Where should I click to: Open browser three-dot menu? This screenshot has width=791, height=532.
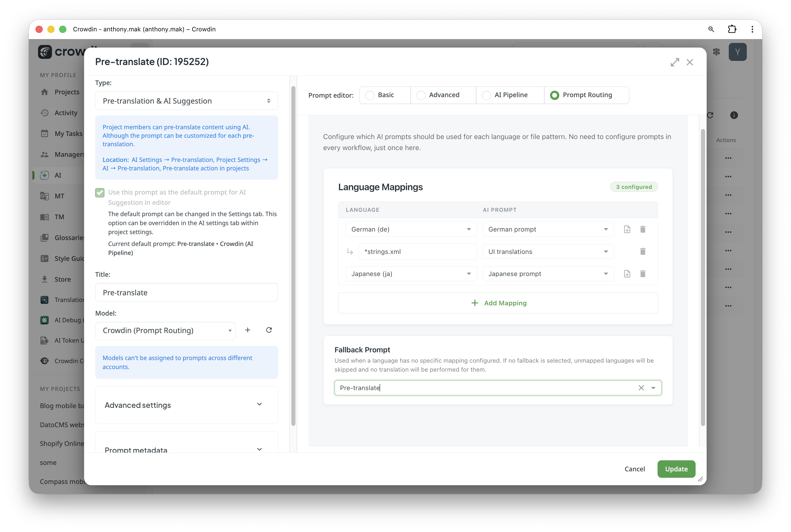pyautogui.click(x=752, y=29)
